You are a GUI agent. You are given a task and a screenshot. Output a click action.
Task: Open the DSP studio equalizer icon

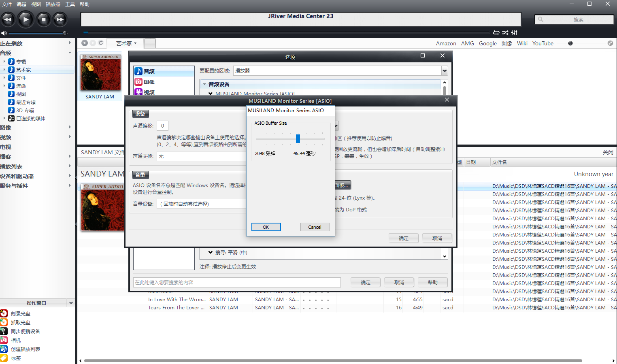pos(514,32)
